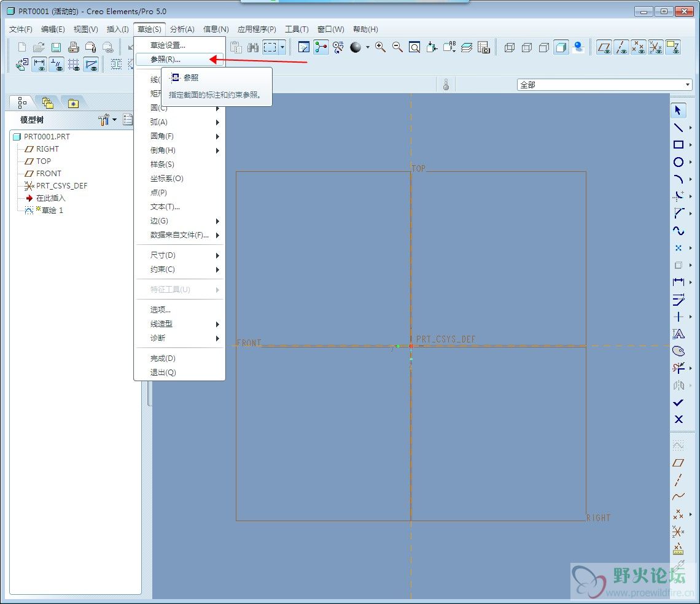Open dropdown arrow next to selection box icon

282,47
